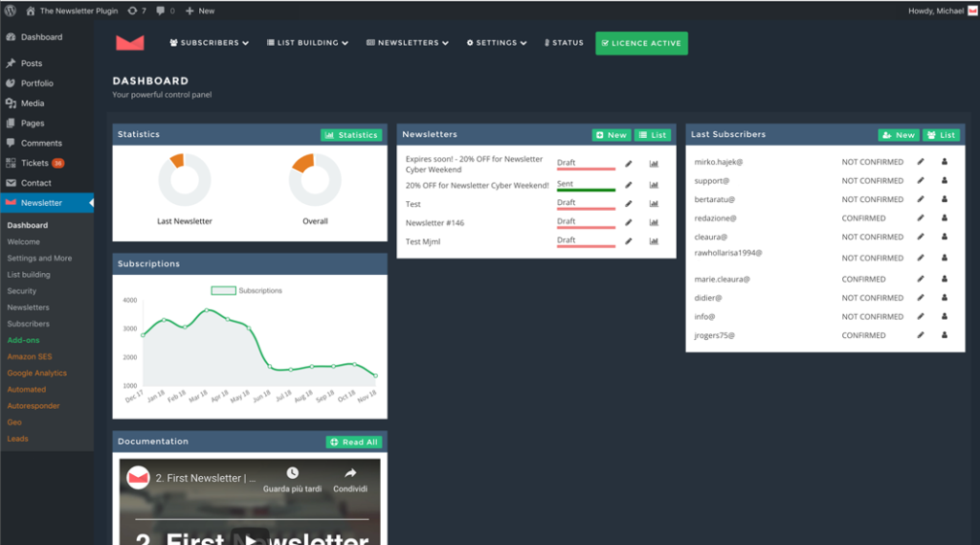Open The Newsletter Plugin site home link
The height and width of the screenshot is (545, 980).
click(72, 11)
